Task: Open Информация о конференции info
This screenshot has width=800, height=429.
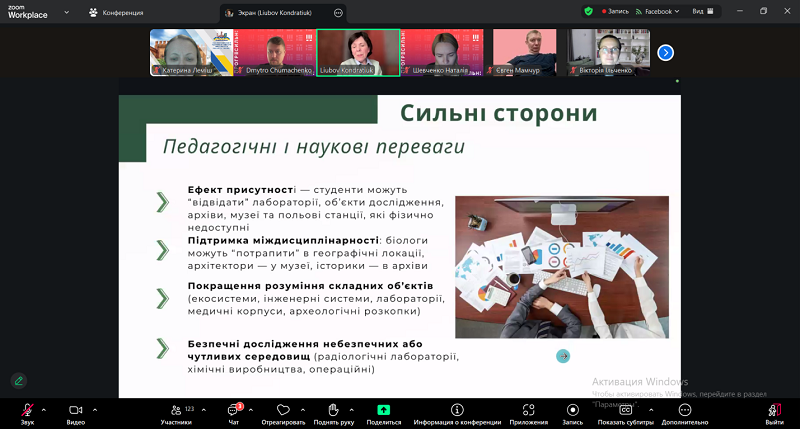Action: click(457, 410)
